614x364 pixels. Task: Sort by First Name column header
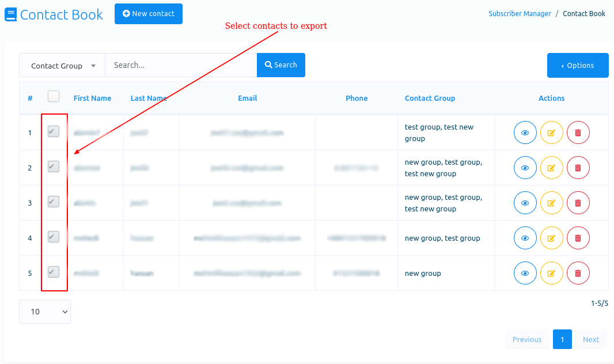coord(92,98)
